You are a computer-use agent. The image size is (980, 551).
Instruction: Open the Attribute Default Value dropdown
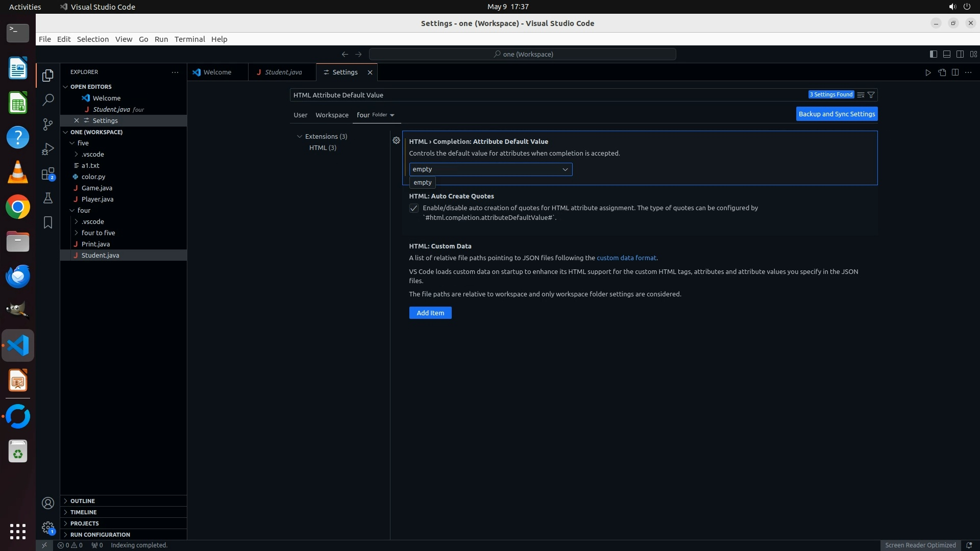(x=491, y=169)
